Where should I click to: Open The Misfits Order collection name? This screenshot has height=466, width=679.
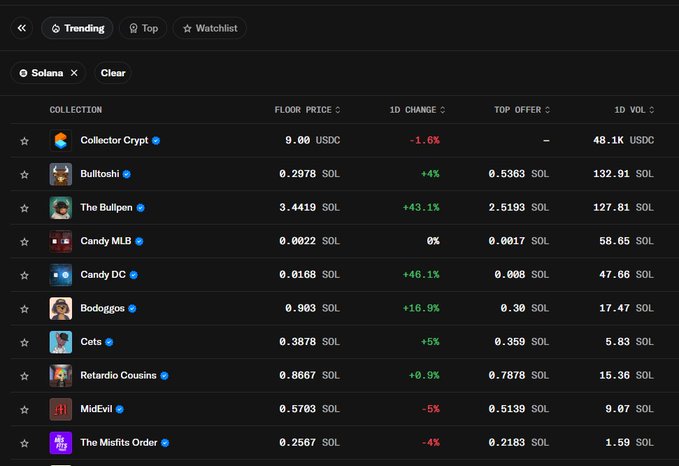[119, 443]
